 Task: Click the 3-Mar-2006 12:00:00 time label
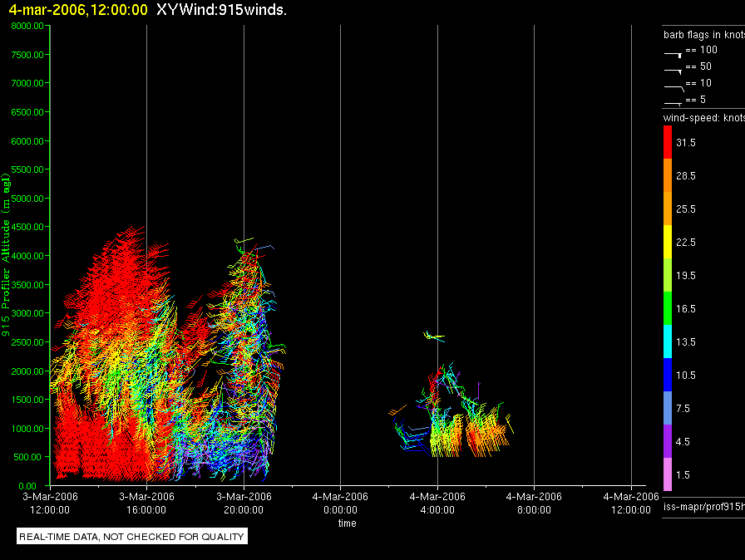point(50,503)
